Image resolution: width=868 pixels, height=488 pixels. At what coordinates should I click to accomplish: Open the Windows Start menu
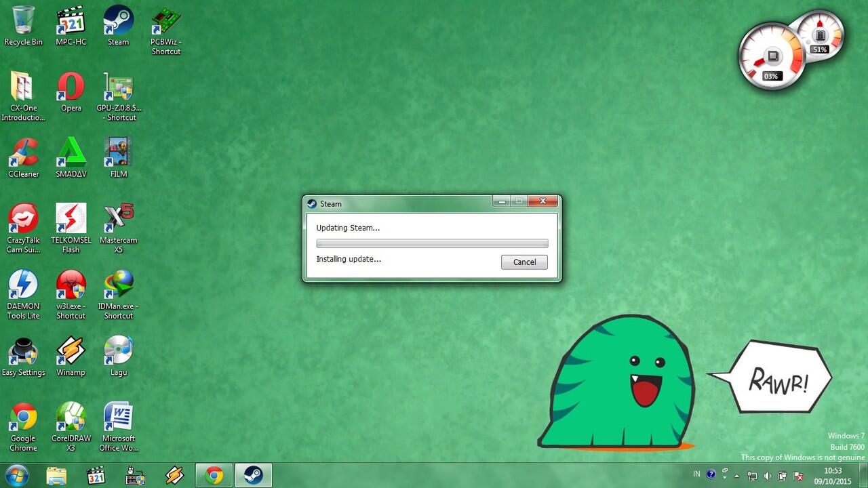(x=16, y=476)
